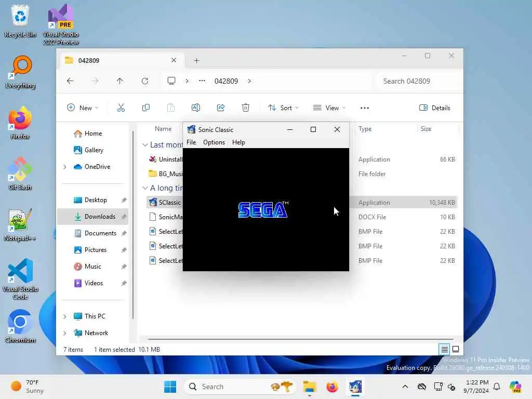Open Downloads quick access folder
Viewport: 532px width, 399px height.
point(92,217)
